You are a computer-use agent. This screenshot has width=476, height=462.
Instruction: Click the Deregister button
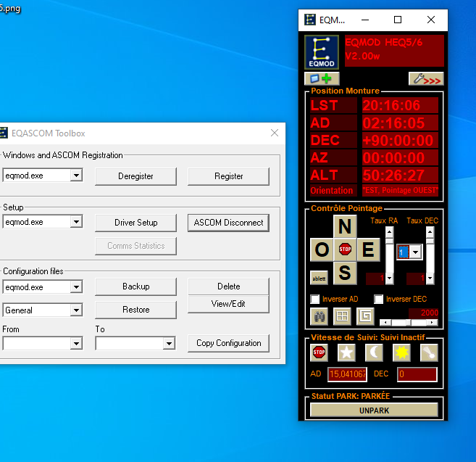pos(135,176)
